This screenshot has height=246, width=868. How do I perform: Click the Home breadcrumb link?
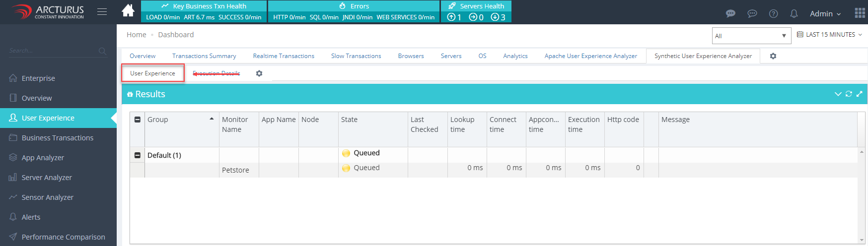(x=136, y=35)
